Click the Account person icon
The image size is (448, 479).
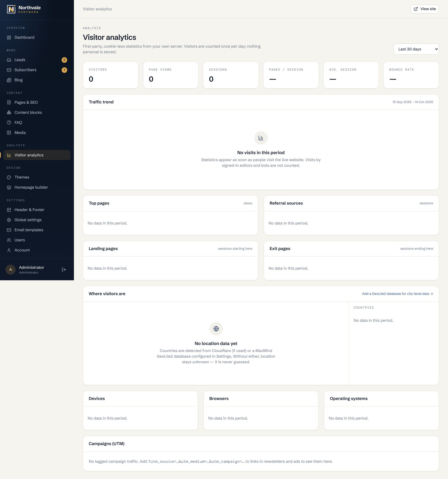[9, 250]
